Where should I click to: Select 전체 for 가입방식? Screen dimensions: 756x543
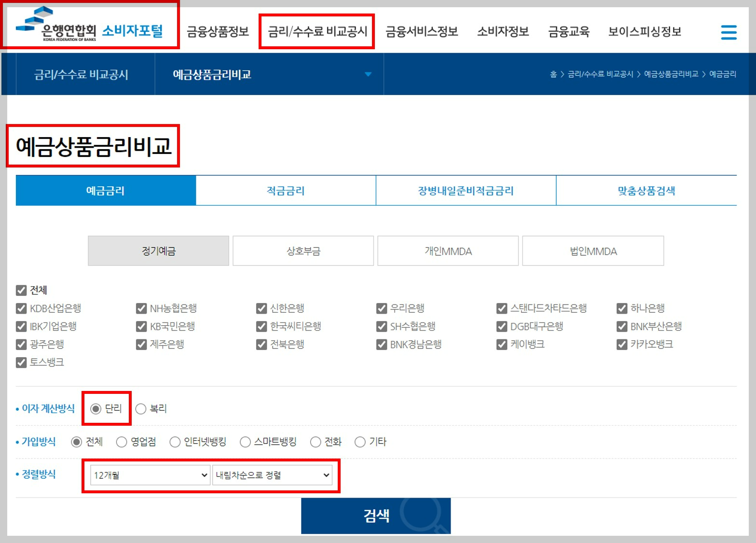pyautogui.click(x=76, y=442)
